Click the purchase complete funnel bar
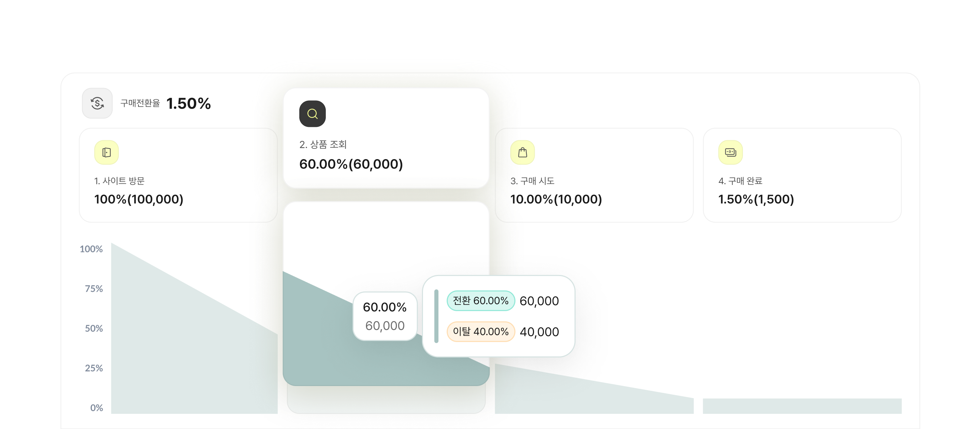 [x=802, y=406]
